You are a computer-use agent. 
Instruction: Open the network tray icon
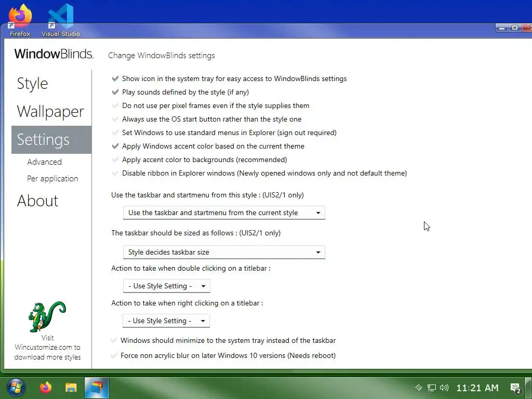pyautogui.click(x=431, y=388)
